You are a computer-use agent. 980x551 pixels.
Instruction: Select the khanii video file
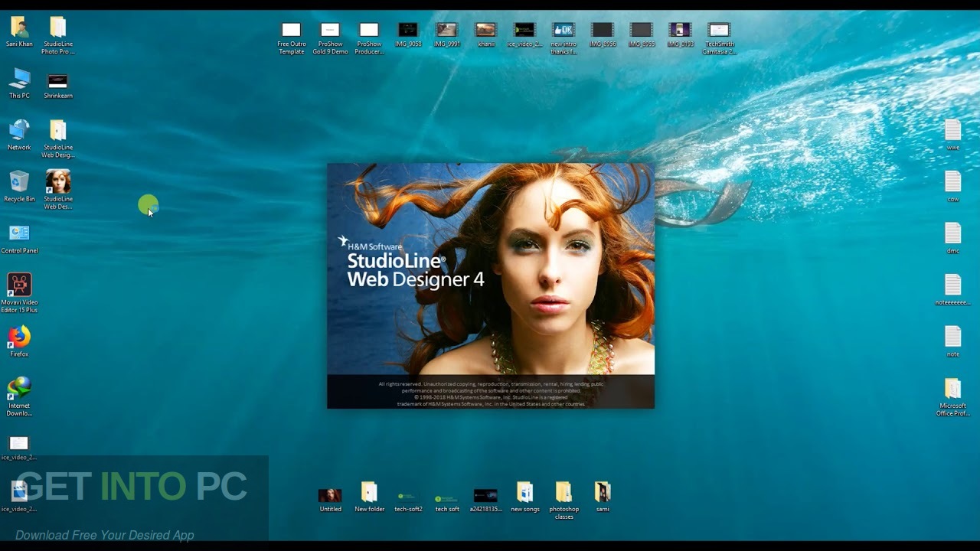[486, 31]
